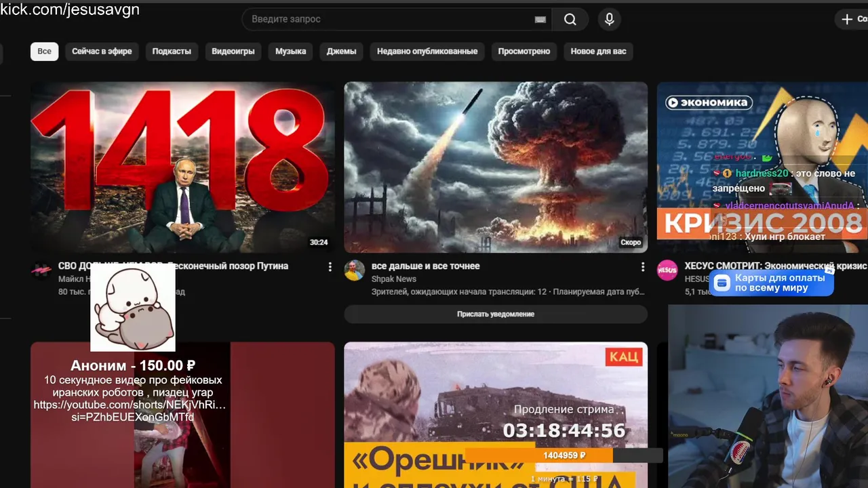Click the 'Аноним - 150.00 ₽' donation text

[133, 366]
